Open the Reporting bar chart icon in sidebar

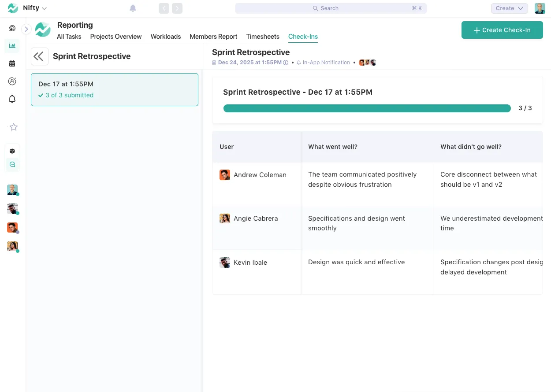point(12,46)
